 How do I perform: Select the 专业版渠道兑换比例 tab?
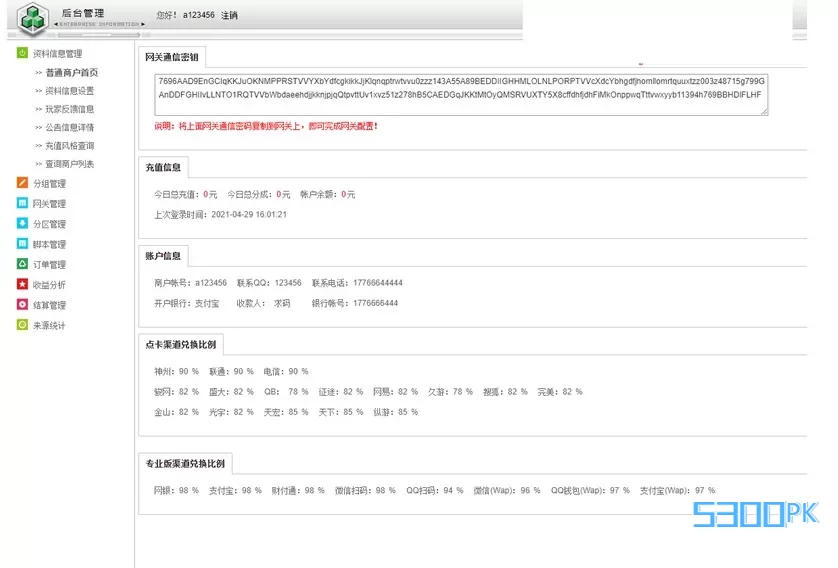(185, 463)
